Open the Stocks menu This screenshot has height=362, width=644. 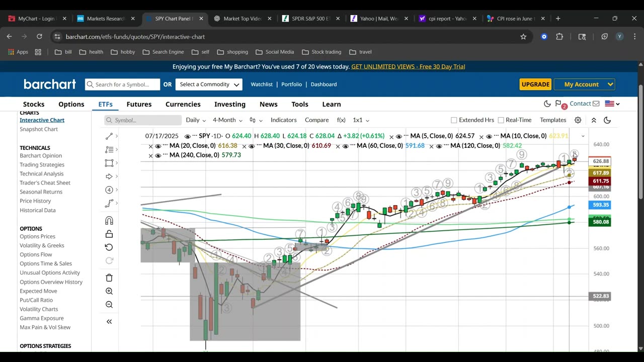[x=34, y=104]
